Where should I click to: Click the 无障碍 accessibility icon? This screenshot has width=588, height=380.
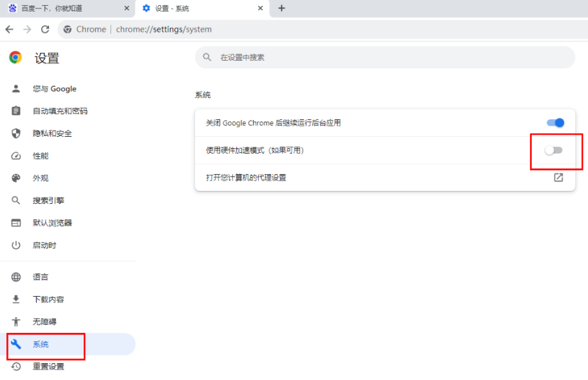click(x=15, y=321)
